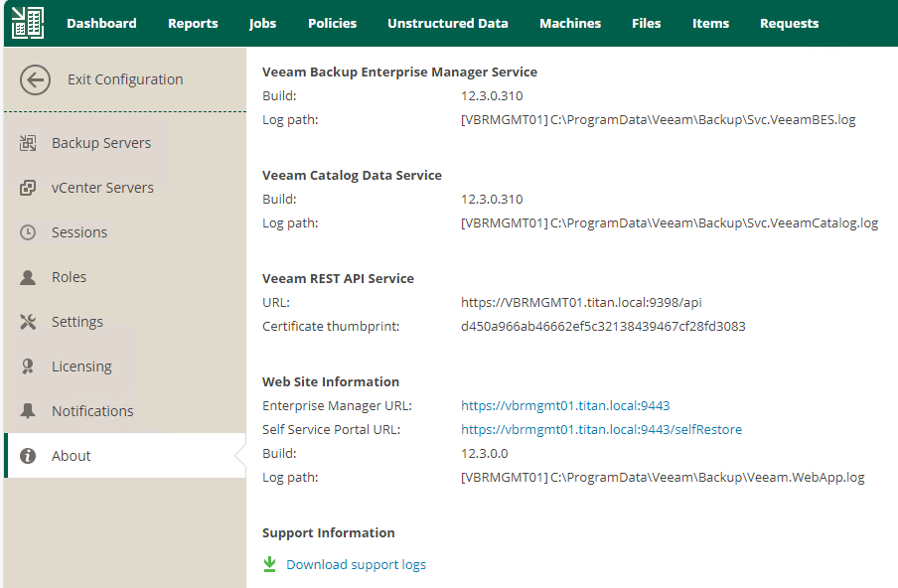The height and width of the screenshot is (588, 898).
Task: Click the Support Information heading
Action: [x=328, y=533]
